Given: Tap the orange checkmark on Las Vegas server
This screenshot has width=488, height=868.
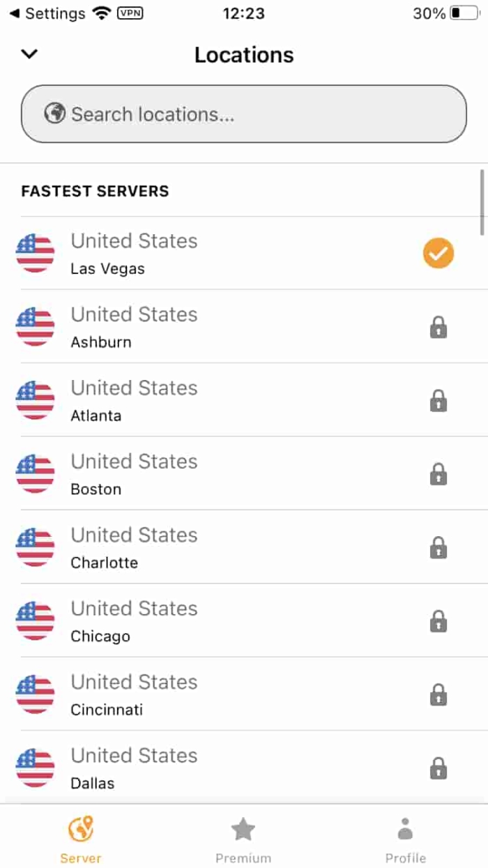Looking at the screenshot, I should pyautogui.click(x=438, y=253).
